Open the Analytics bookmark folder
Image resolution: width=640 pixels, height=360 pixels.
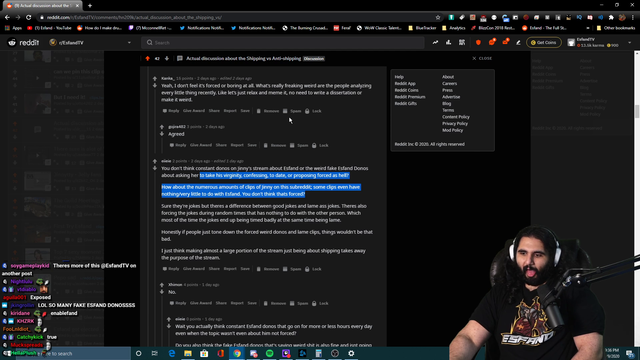tap(453, 28)
